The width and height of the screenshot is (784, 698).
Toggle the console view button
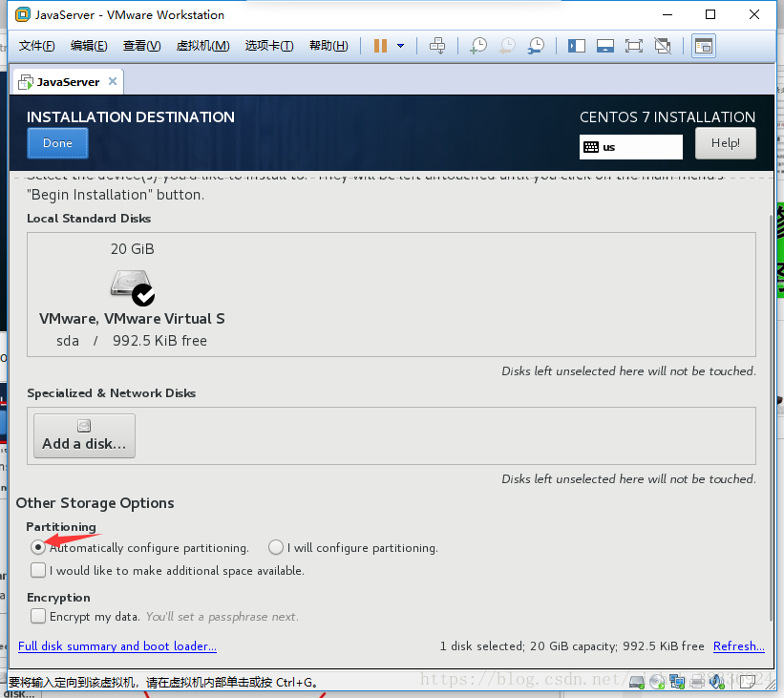point(704,46)
